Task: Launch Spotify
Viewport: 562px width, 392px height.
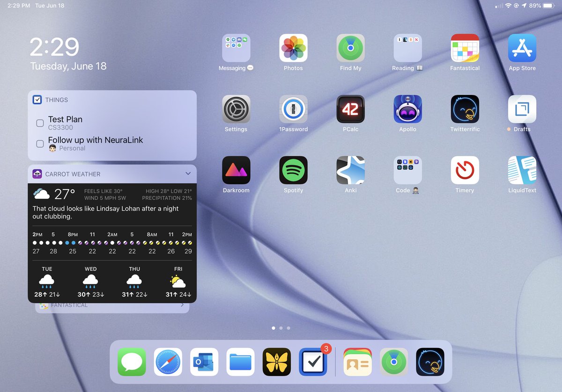Action: 293,170
